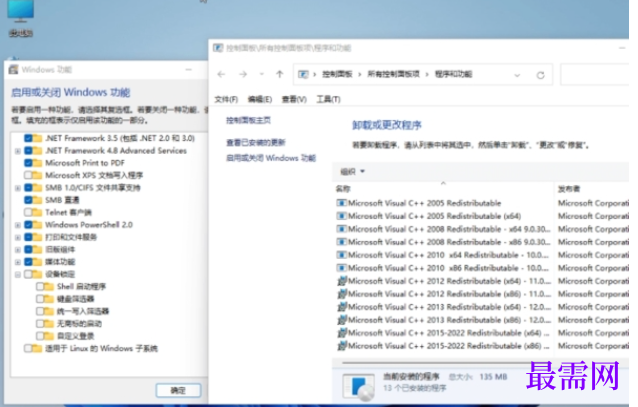Image resolution: width=638 pixels, height=407 pixels.
Task: Enable the Telnet 客户端 checkbox
Action: [28, 212]
